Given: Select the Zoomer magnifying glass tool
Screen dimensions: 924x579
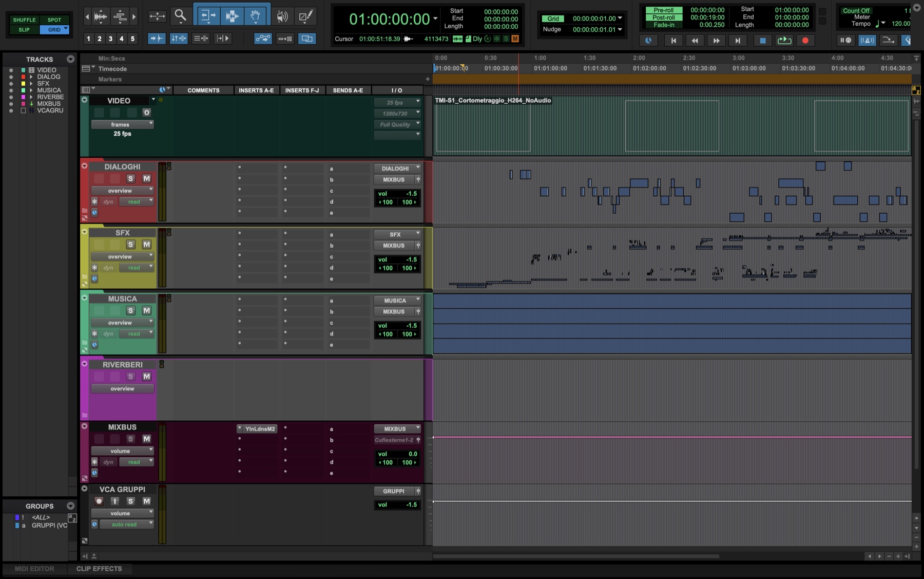Looking at the screenshot, I should pyautogui.click(x=180, y=16).
